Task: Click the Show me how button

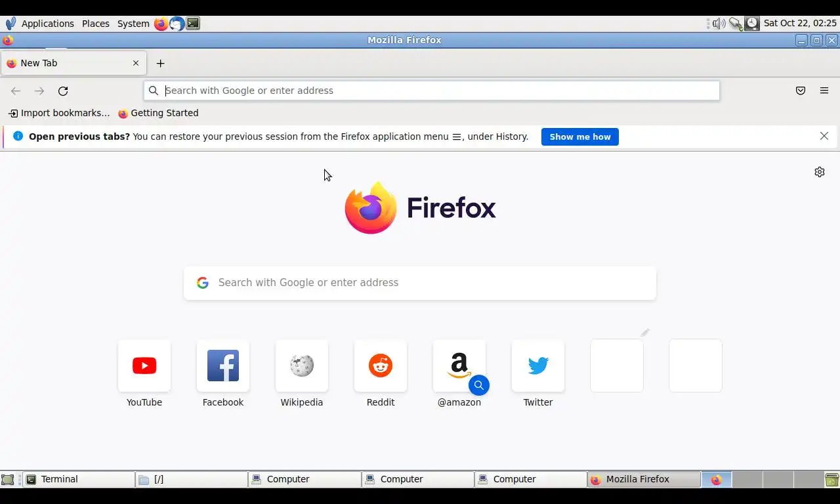Action: pos(580,136)
